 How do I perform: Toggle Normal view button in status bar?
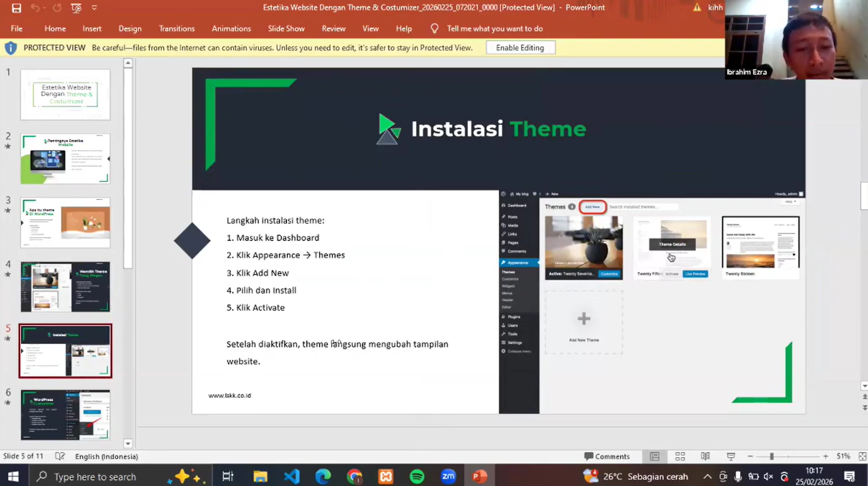click(654, 456)
